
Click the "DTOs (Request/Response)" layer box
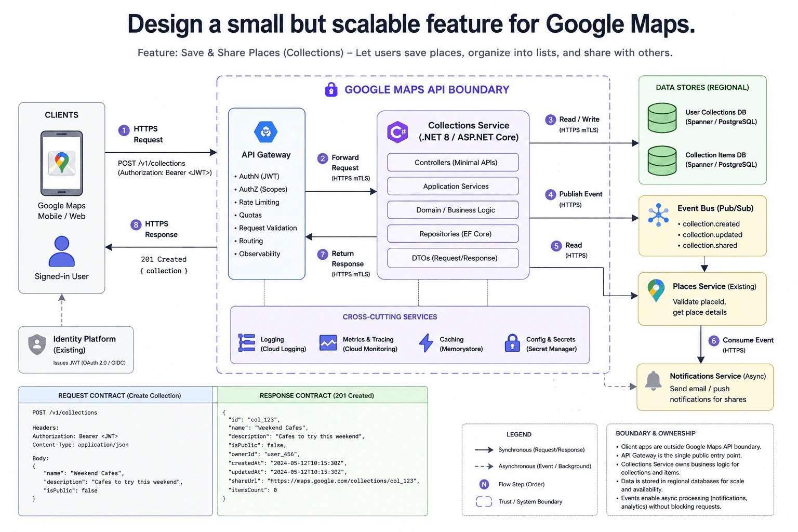(x=453, y=258)
